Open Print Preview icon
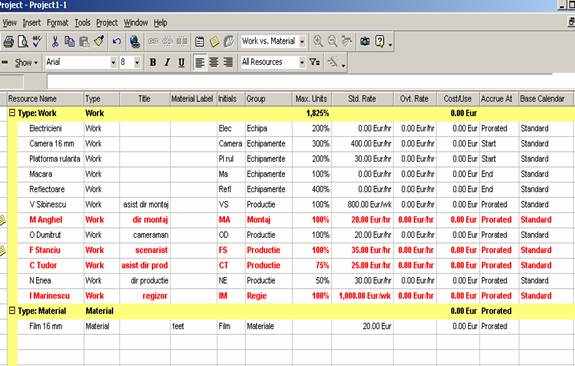This screenshot has width=575, height=366. pyautogui.click(x=23, y=41)
